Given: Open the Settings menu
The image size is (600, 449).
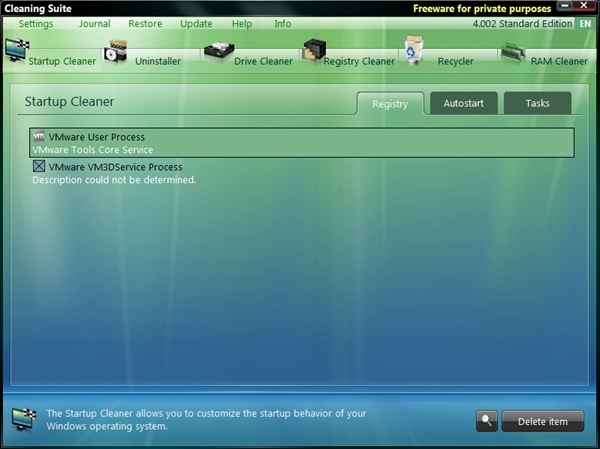Looking at the screenshot, I should [36, 23].
